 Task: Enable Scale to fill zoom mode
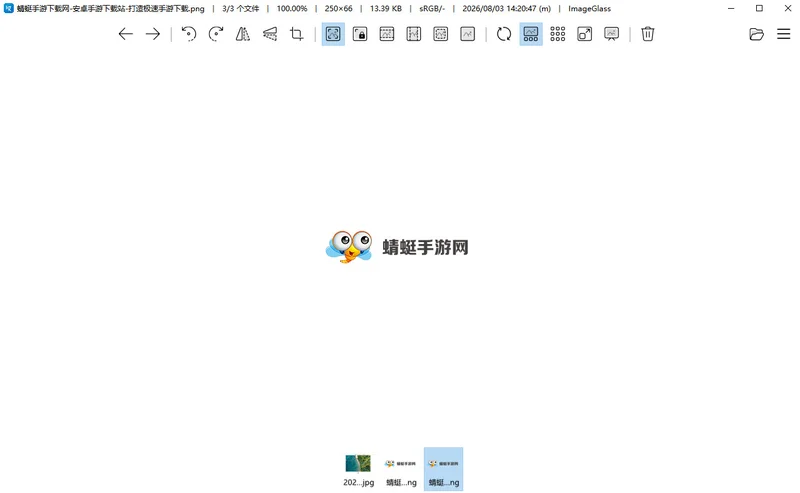coord(467,34)
